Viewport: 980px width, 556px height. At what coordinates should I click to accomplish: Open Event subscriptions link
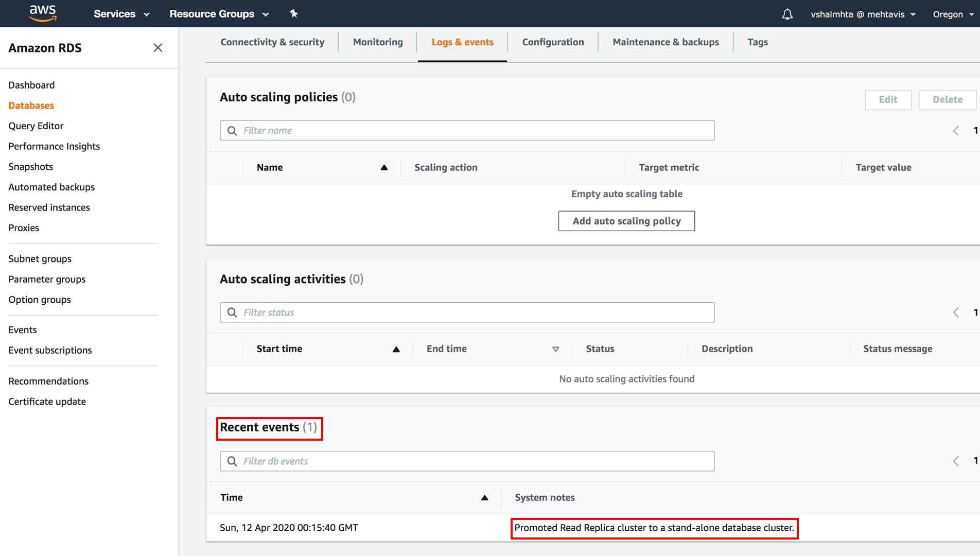[50, 351]
